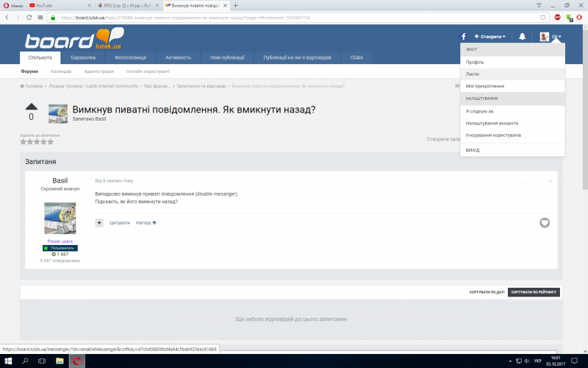This screenshot has width=588, height=368.
Task: Open Opera browser from Windows taskbar
Action: [x=79, y=361]
